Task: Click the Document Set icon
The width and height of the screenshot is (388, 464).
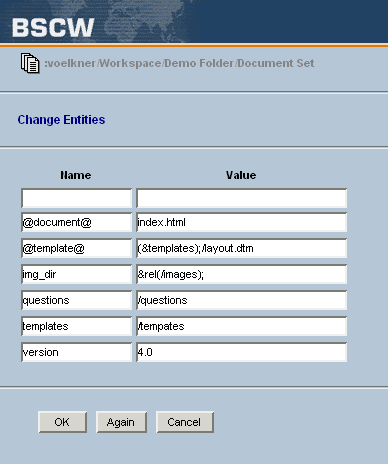Action: click(30, 63)
